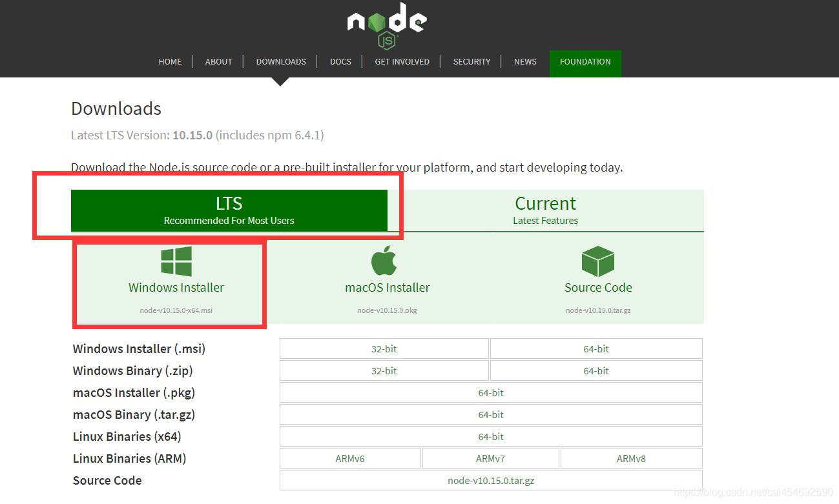Screen dimensions: 839x504
Task: Click the macOS Installer (.pkg) row label
Action: point(134,393)
